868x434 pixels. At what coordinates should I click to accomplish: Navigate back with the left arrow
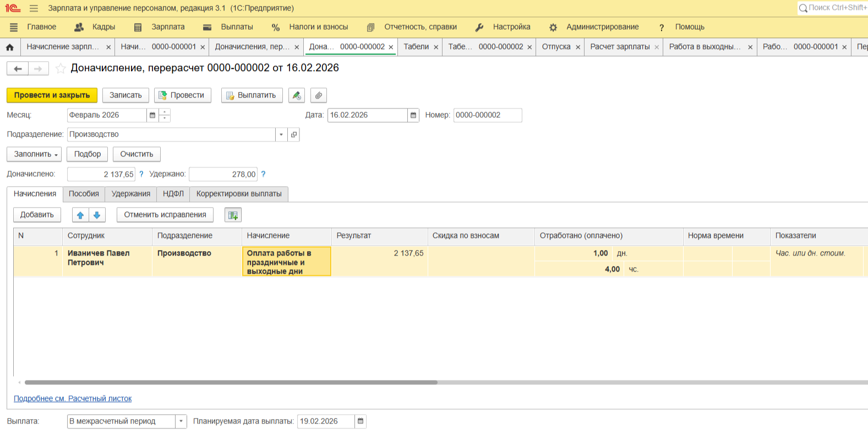[x=18, y=69]
